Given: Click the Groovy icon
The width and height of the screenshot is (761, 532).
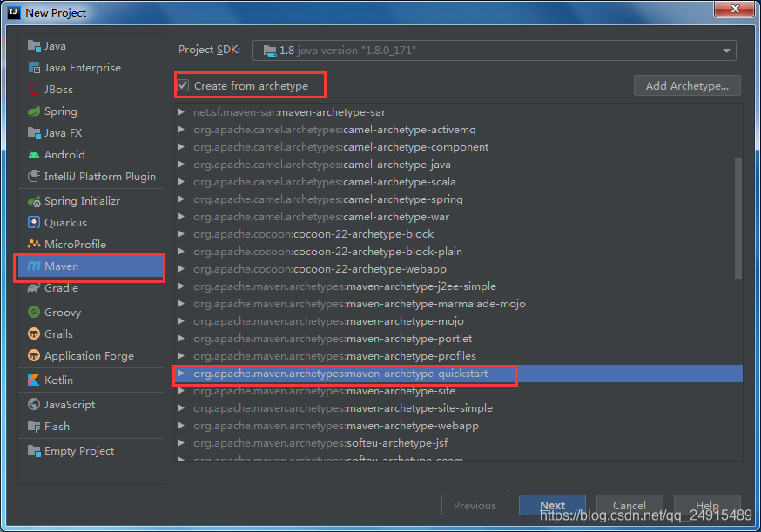Looking at the screenshot, I should click(34, 312).
